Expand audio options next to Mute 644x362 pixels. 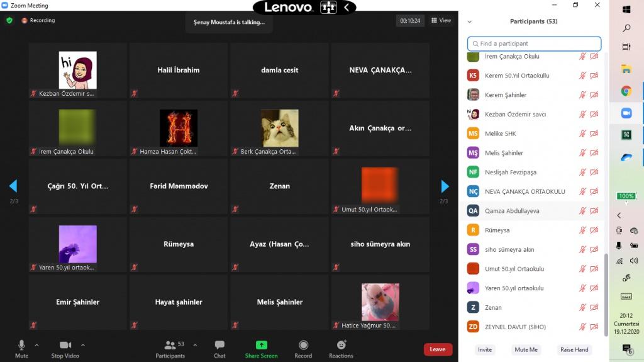coord(36,345)
